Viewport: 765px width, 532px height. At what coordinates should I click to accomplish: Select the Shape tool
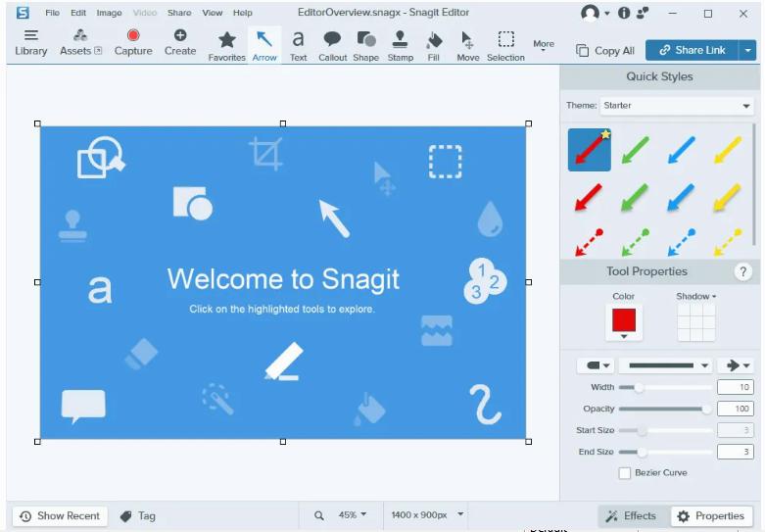(365, 45)
